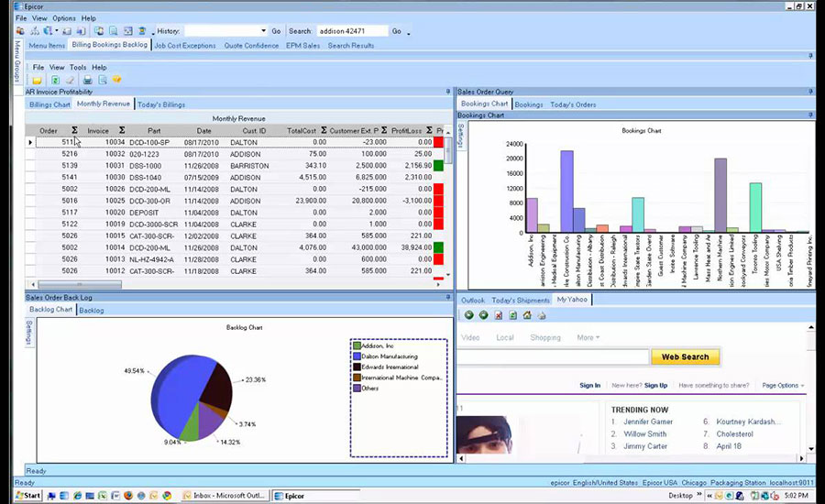The width and height of the screenshot is (825, 504).
Task: Click the Start button on taskbar
Action: 28,496
